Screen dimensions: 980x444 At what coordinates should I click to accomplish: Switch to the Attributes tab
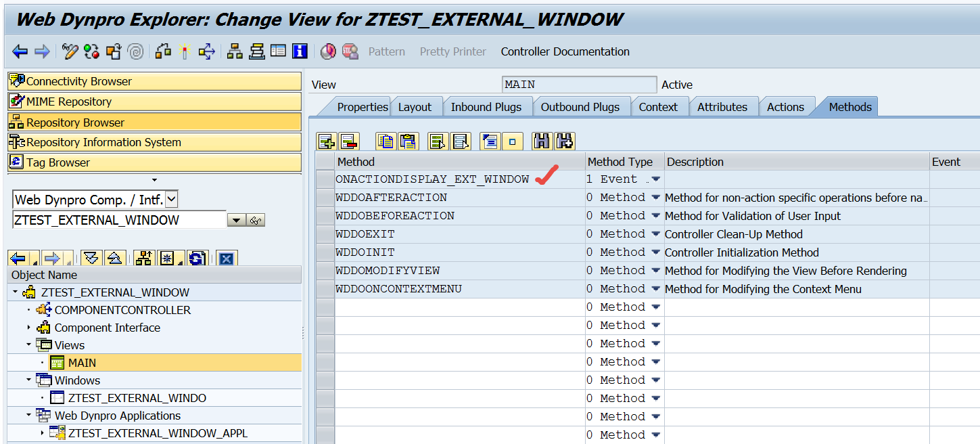(722, 107)
